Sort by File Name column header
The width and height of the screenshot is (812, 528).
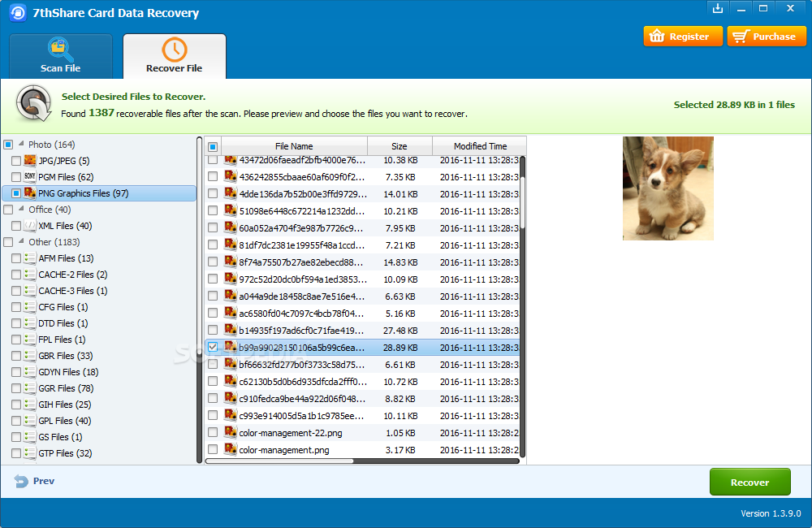(294, 146)
